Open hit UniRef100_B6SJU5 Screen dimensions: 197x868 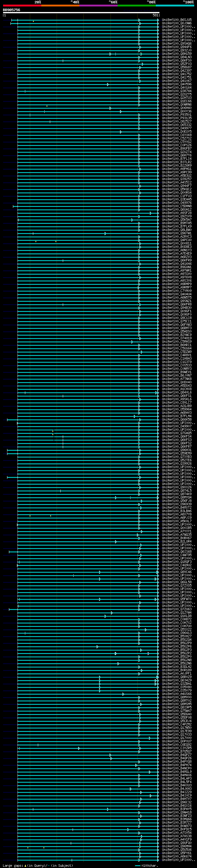(177, 20)
